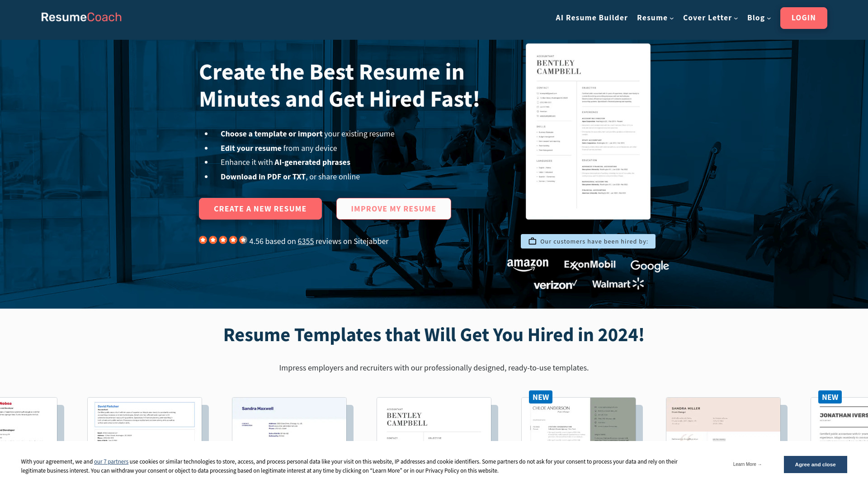Click the Verizon logo icon

tap(555, 285)
